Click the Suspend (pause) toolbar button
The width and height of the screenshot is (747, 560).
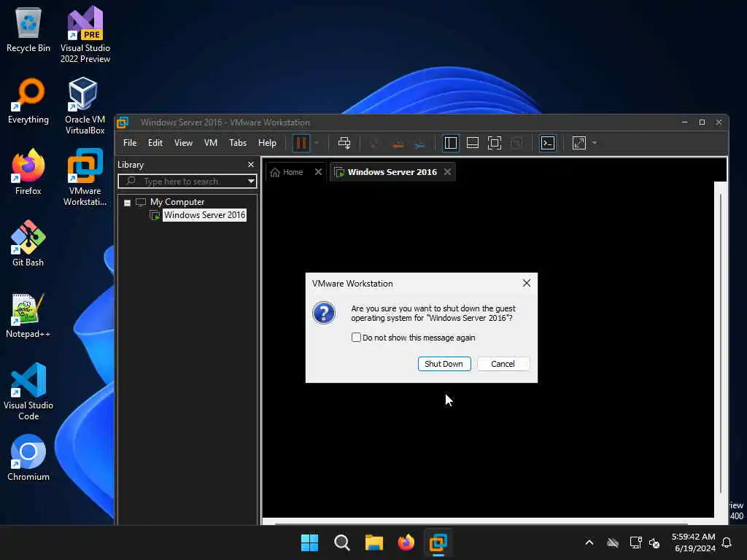click(x=301, y=143)
